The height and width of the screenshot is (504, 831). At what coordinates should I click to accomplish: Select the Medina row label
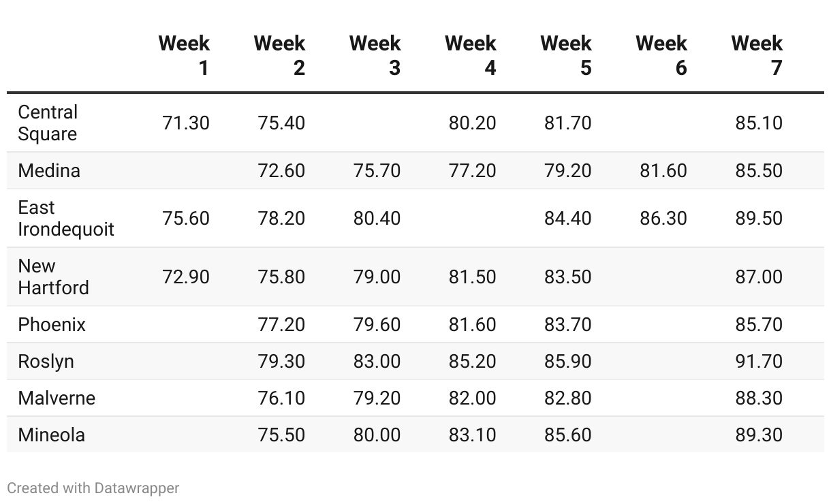(49, 170)
